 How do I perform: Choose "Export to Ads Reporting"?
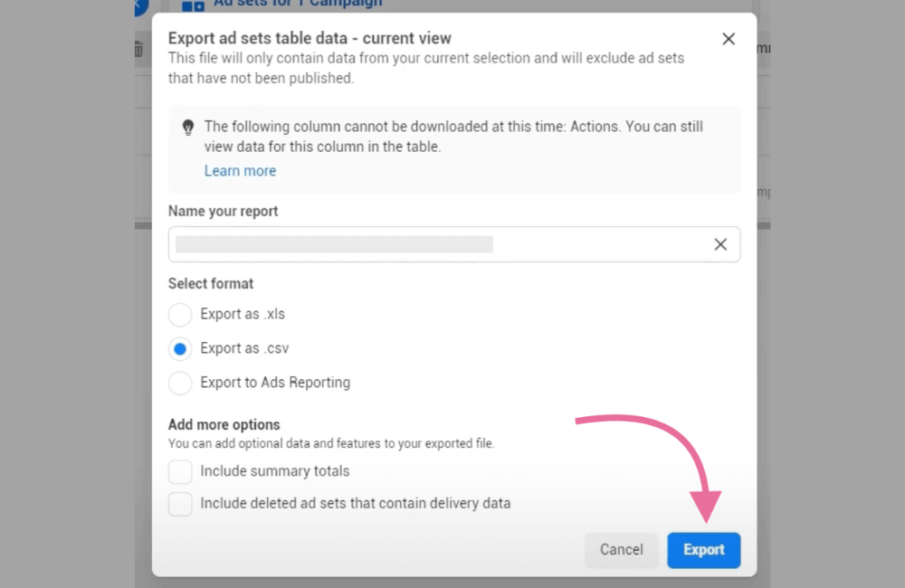click(x=180, y=383)
